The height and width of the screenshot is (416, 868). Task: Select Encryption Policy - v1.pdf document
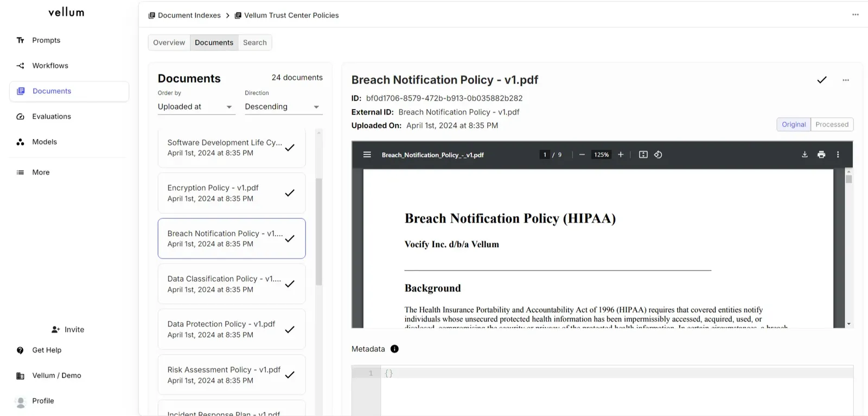tap(232, 193)
